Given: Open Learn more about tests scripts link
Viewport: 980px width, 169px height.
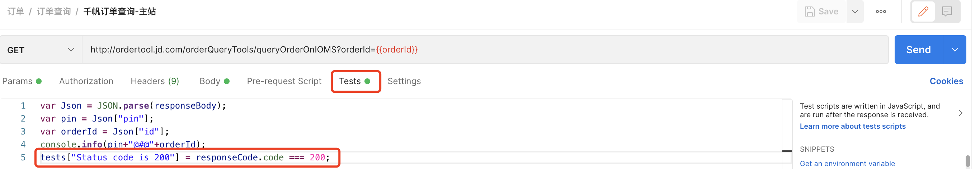Looking at the screenshot, I should pos(853,126).
